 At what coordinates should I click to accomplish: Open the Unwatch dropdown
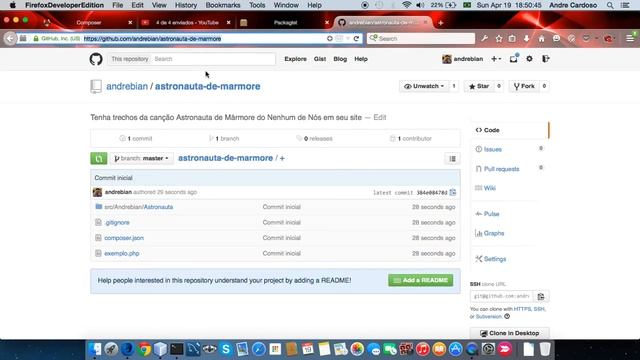pos(424,86)
